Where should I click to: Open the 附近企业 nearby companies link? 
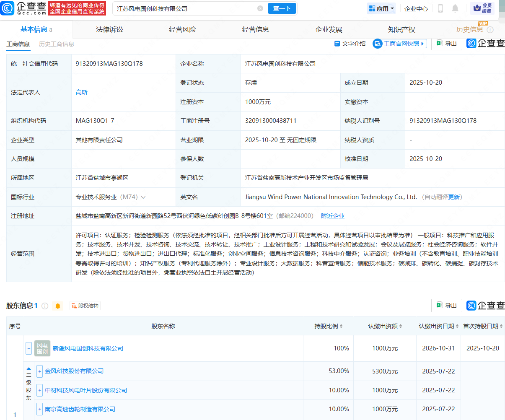(x=333, y=216)
